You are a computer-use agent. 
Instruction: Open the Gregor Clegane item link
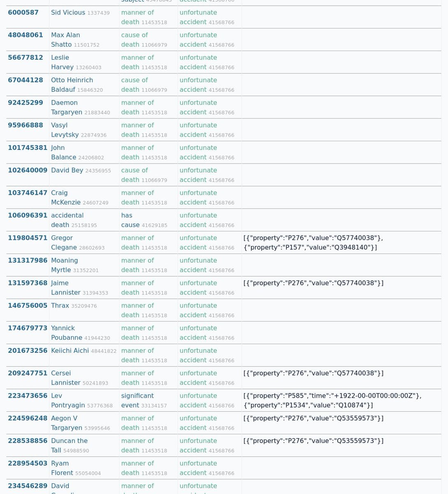click(63, 242)
